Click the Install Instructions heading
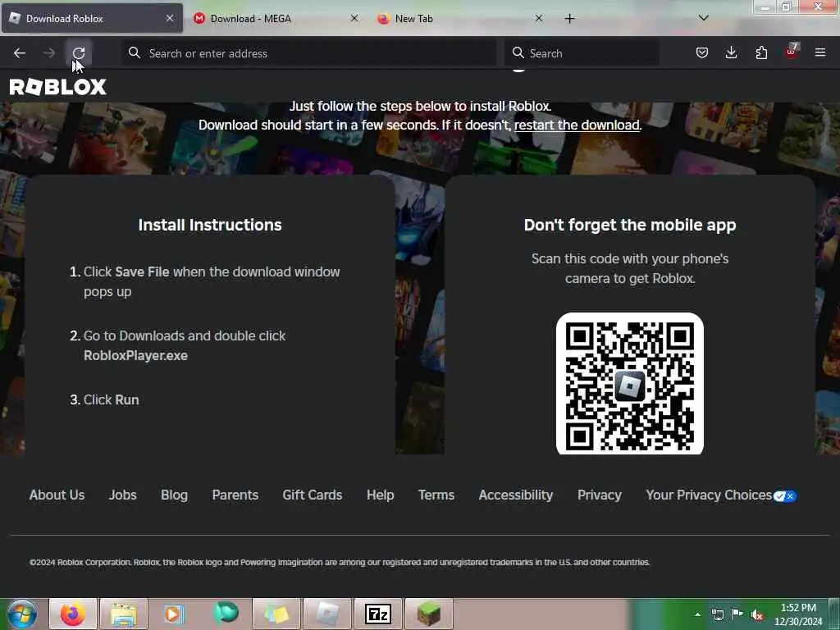 (x=210, y=225)
